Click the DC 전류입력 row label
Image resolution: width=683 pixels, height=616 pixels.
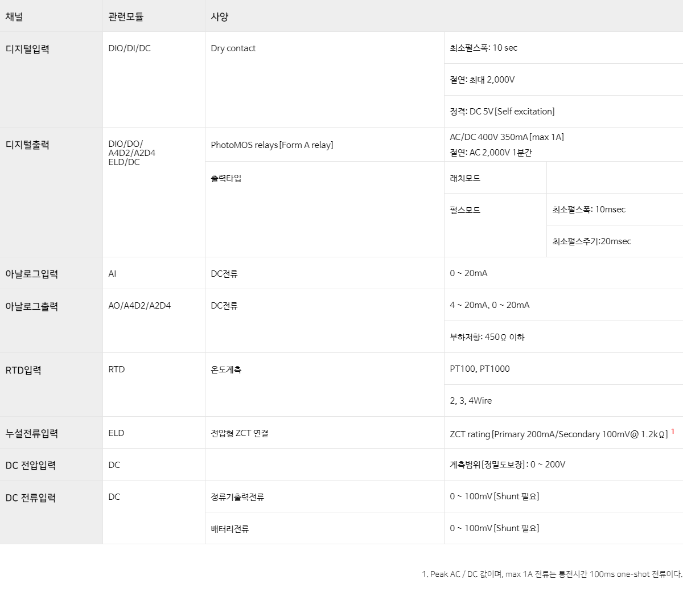[x=31, y=498]
